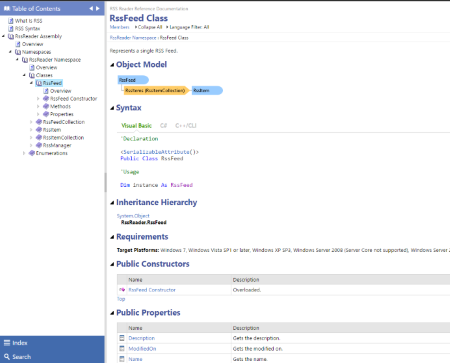Screen dimensions: 450x363
Task: Click the Search magnifier icon
Action: [x=7, y=357]
